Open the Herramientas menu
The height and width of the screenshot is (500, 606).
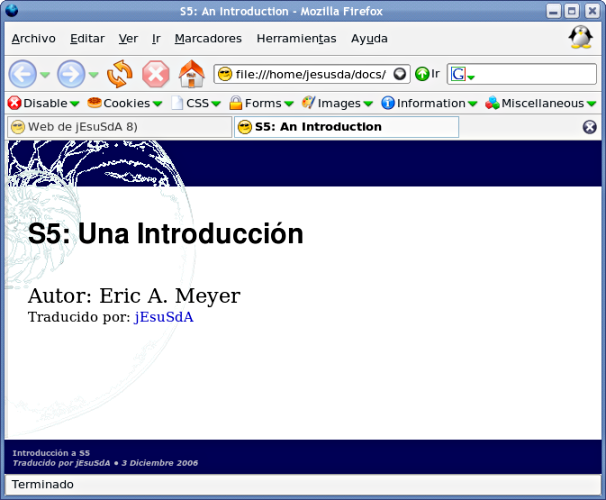pyautogui.click(x=296, y=39)
